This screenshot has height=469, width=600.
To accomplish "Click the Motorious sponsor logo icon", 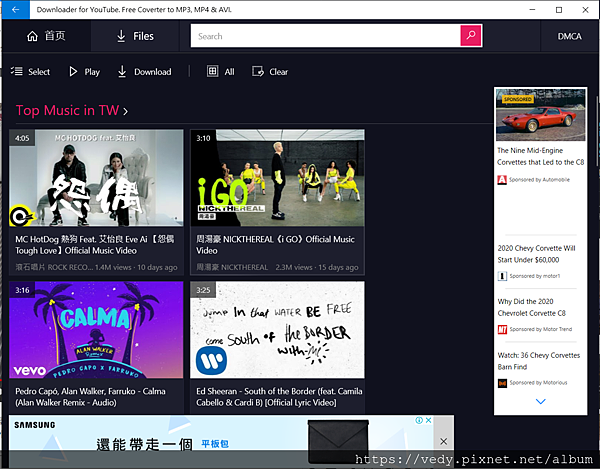I will click(x=502, y=383).
